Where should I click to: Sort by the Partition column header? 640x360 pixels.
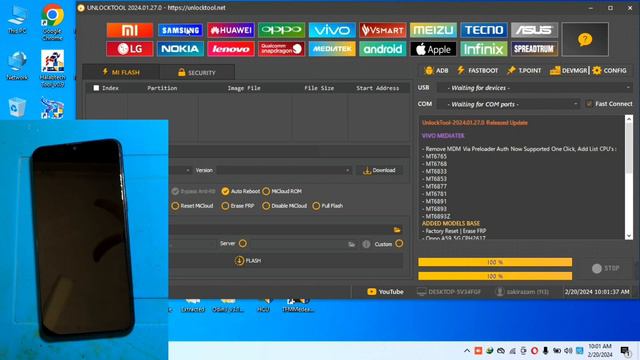162,88
